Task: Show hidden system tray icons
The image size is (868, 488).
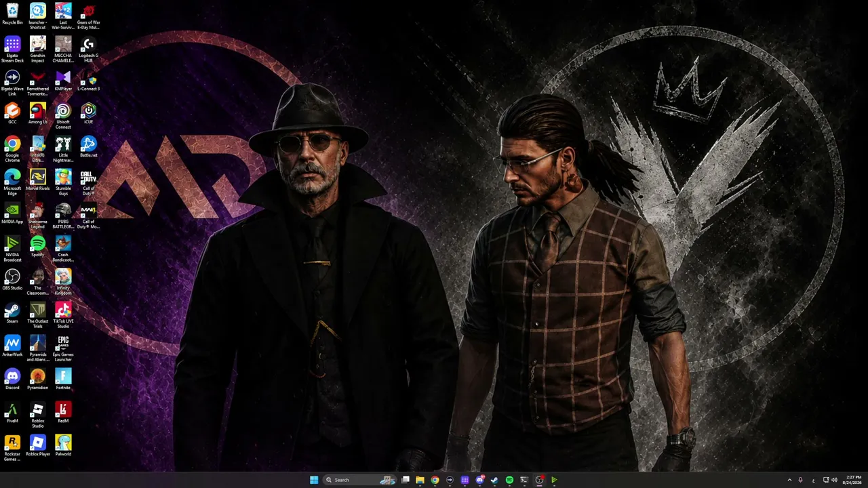Action: click(x=789, y=480)
